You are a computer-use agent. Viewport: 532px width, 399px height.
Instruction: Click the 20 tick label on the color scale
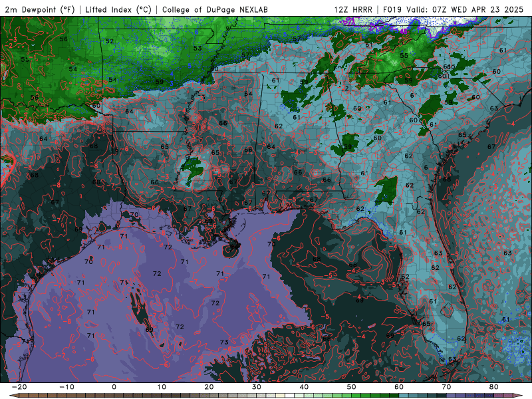209,387
